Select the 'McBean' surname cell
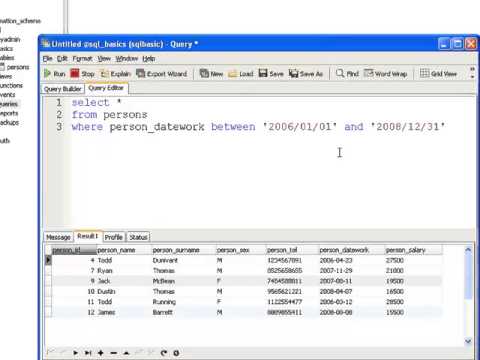Viewport: 480px width, 360px height. 184,281
